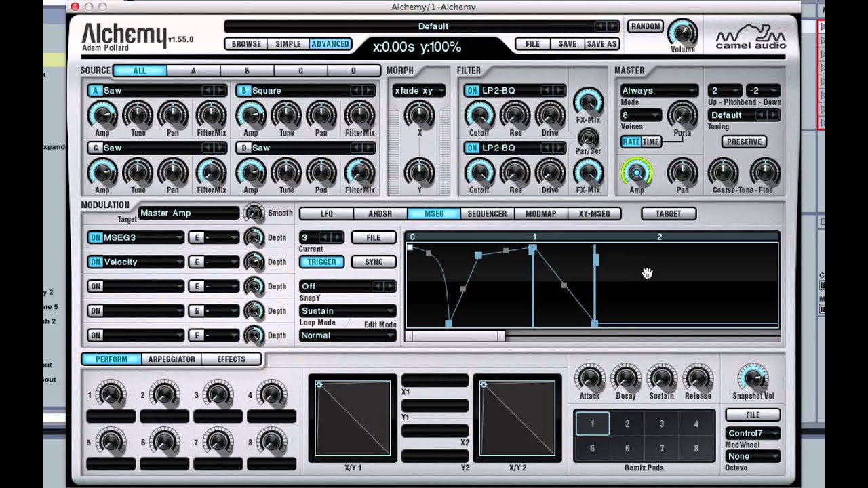Click the RANDOM button
The image size is (868, 488).
coord(645,26)
